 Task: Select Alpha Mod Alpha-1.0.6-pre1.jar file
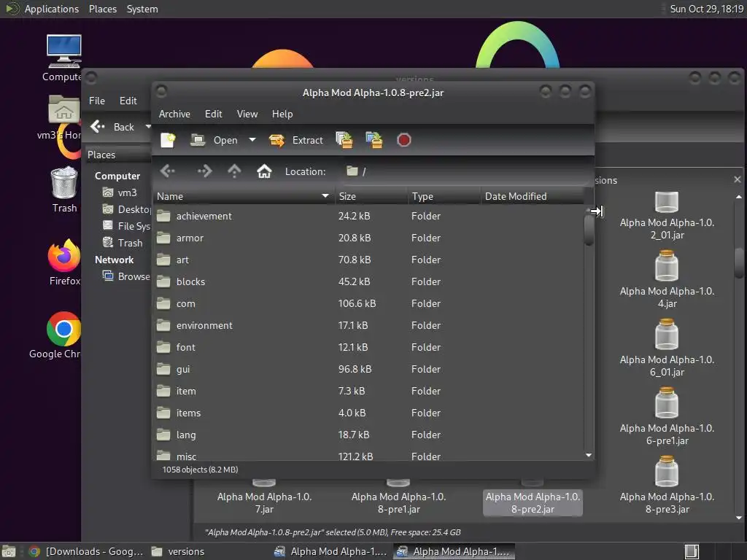pyautogui.click(x=667, y=417)
